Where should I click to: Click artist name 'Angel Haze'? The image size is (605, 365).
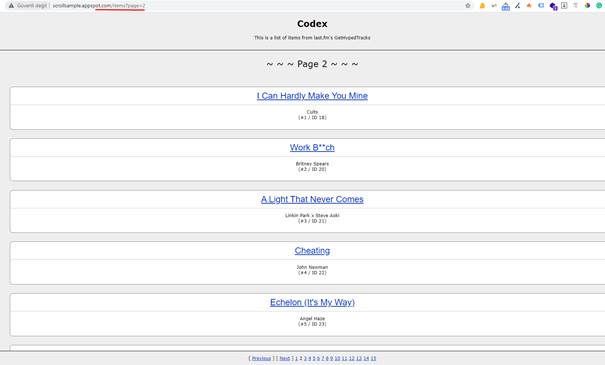[312, 319]
